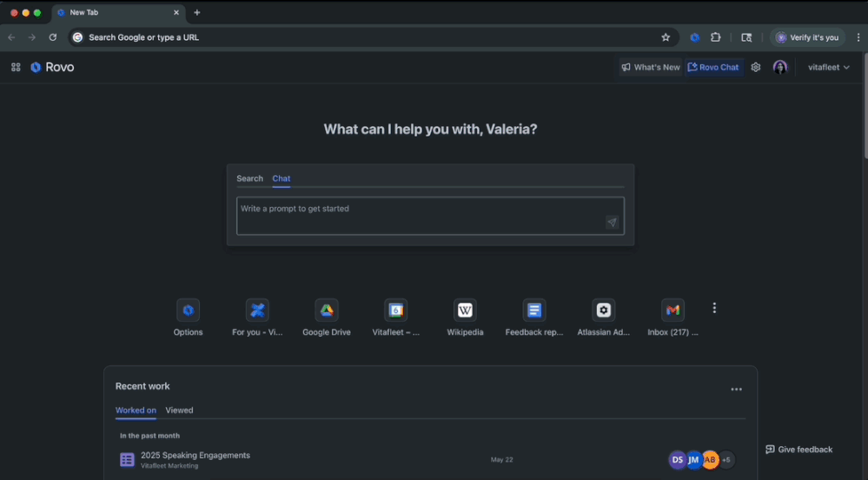This screenshot has height=480, width=868.
Task: Click the Feedback report docs shortcut
Action: (534, 310)
